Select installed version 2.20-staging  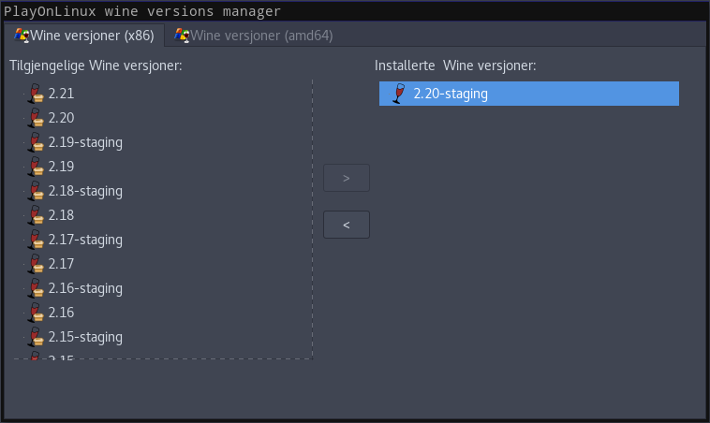pos(529,94)
